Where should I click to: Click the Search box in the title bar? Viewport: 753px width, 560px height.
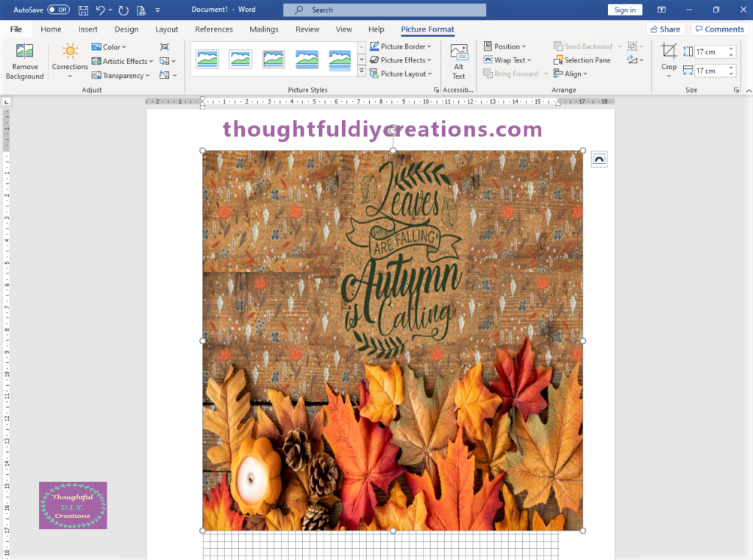coord(385,10)
